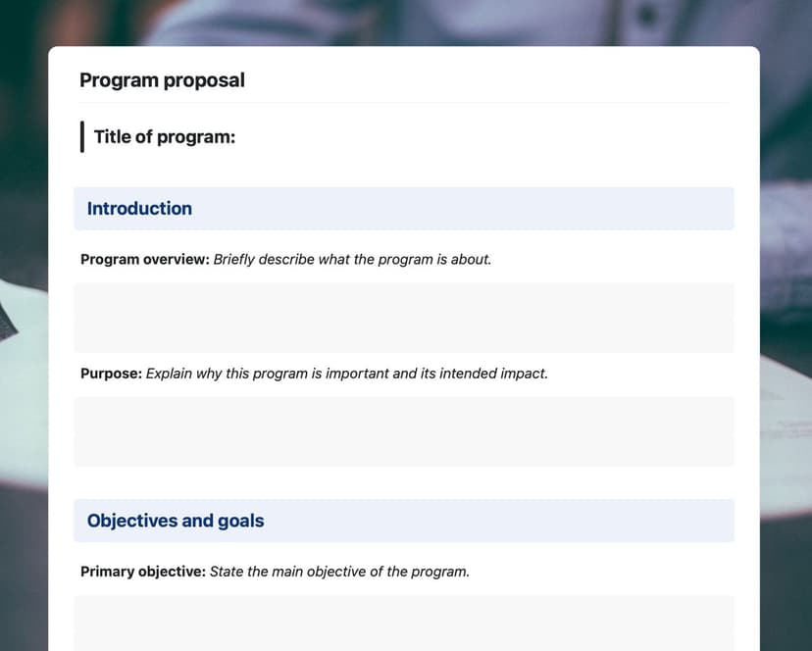812x651 pixels.
Task: Click the "Program proposal" document title
Action: point(162,80)
